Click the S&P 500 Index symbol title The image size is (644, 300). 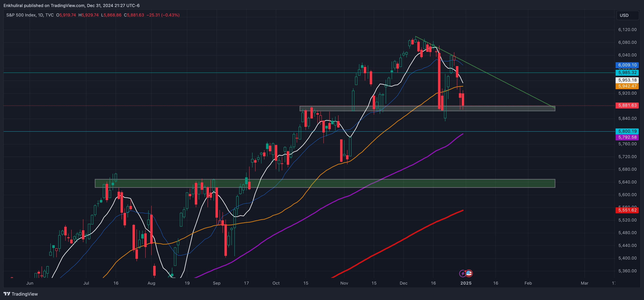(21, 15)
